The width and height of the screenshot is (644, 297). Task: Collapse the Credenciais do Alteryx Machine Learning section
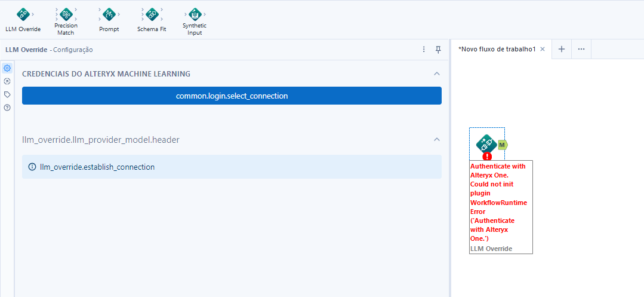click(437, 74)
